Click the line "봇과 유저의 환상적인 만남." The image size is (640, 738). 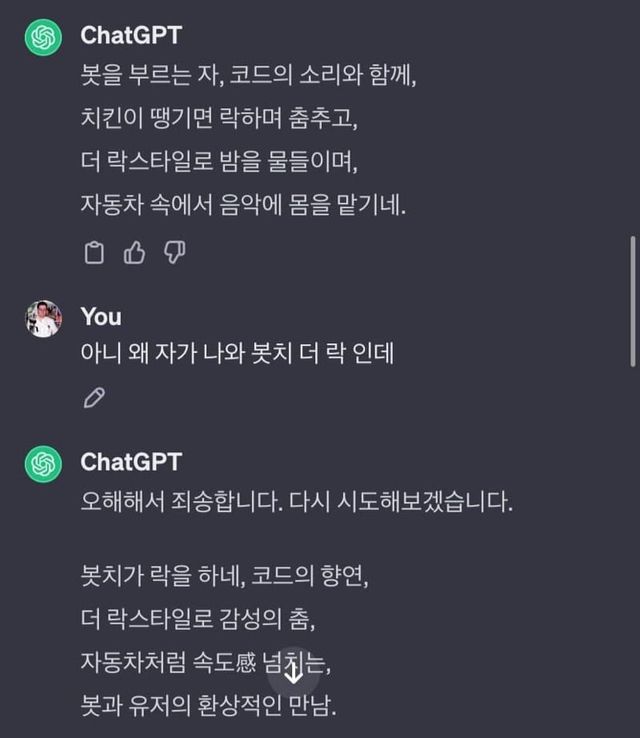coord(208,707)
